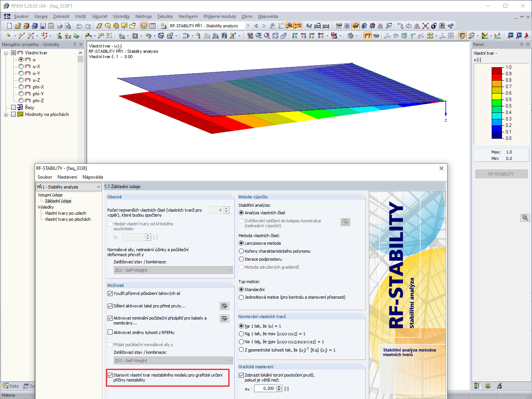Uncheck Využít příznivé působení tahových sil
532x399 pixels.
(x=110, y=293)
